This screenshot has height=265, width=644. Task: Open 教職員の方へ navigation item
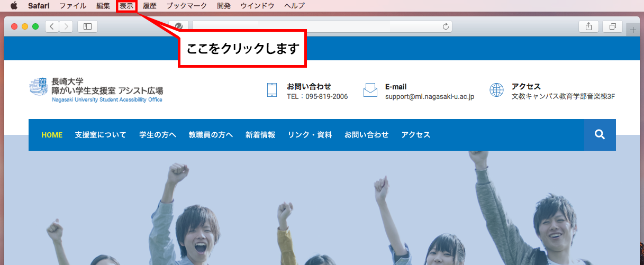(211, 135)
